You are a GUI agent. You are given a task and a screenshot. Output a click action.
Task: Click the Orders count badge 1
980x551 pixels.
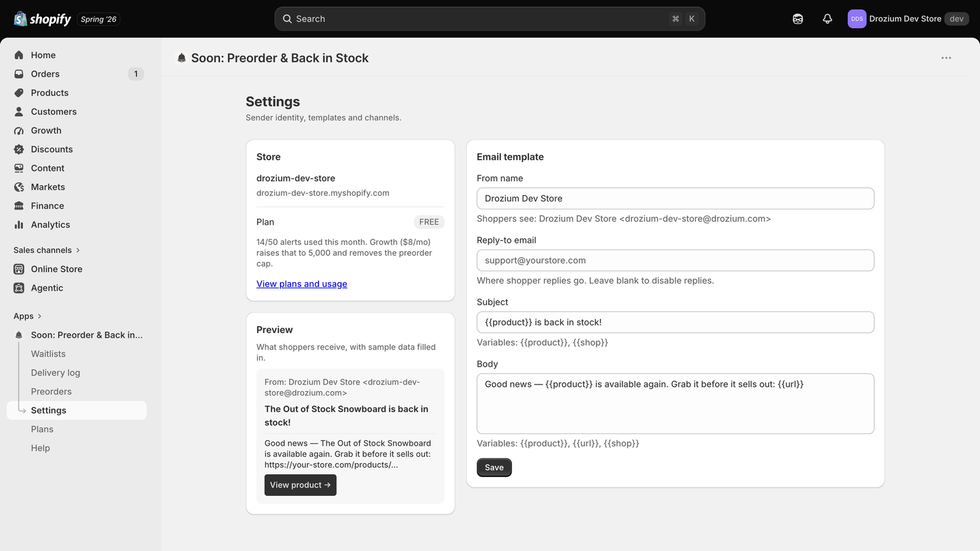tap(136, 74)
